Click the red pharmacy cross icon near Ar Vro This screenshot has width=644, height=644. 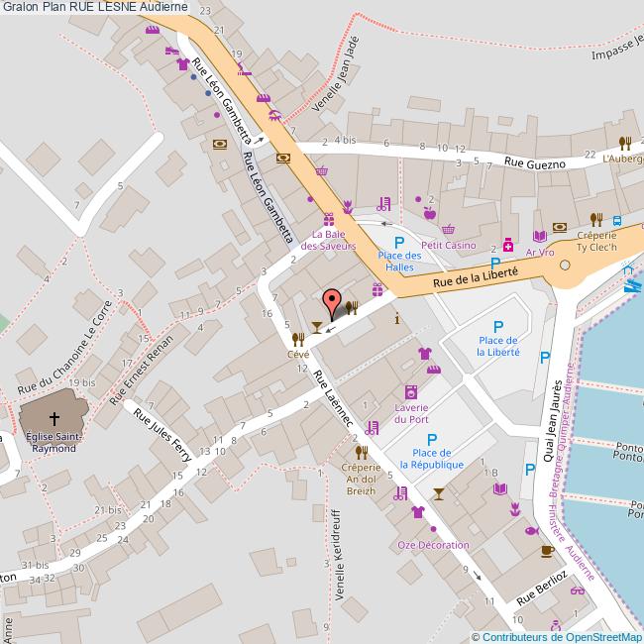point(508,243)
